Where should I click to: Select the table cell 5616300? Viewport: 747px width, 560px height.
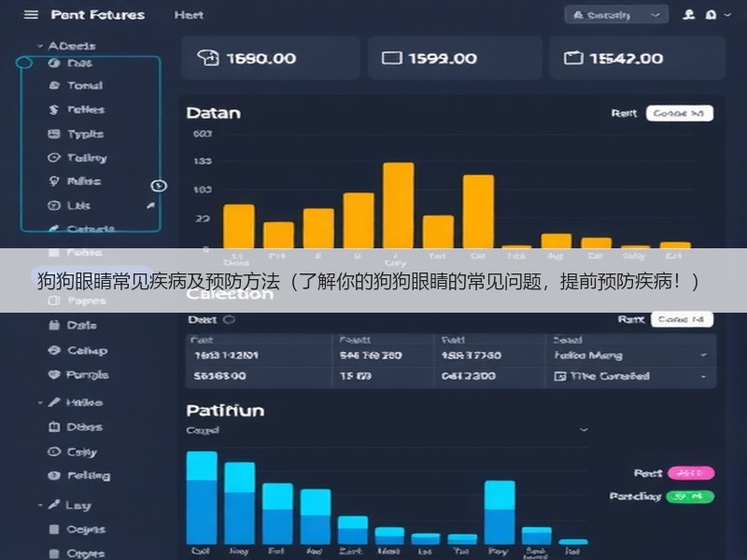(219, 376)
